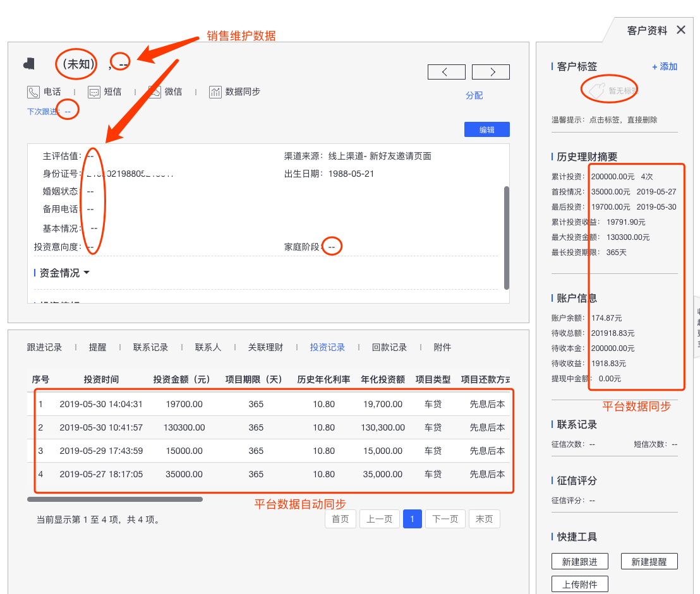This screenshot has width=700, height=594.
Task: Select the 投资记录 tab
Action: (327, 347)
